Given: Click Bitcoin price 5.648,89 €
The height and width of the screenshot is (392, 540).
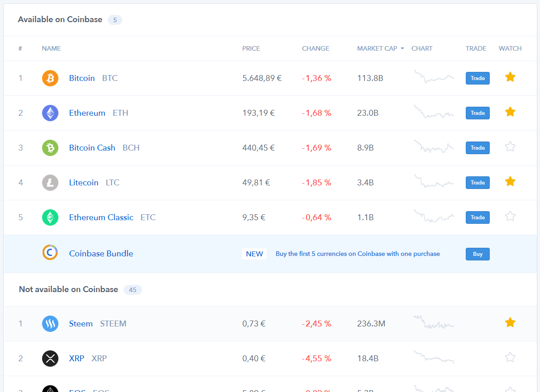Looking at the screenshot, I should point(262,78).
